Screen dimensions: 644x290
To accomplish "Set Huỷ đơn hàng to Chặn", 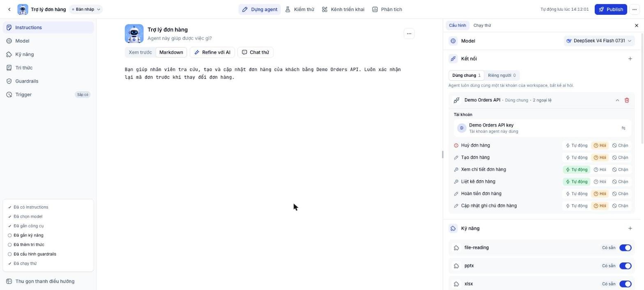I will [x=620, y=145].
